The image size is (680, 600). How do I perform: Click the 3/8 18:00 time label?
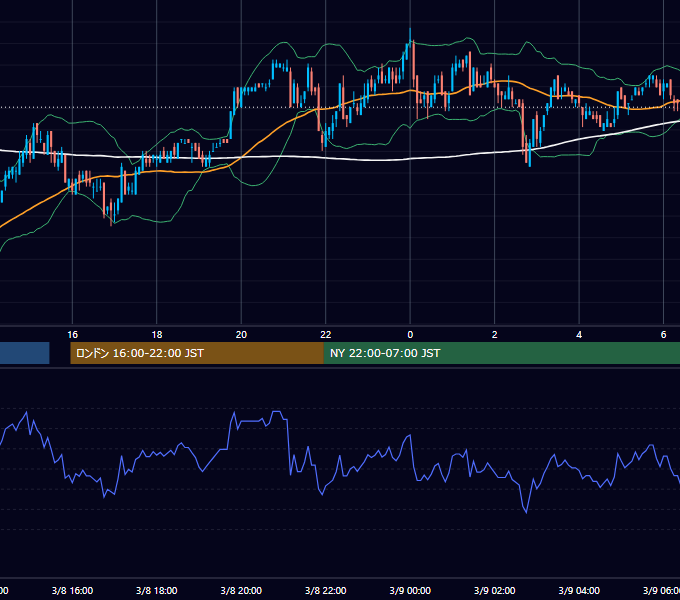tap(157, 590)
